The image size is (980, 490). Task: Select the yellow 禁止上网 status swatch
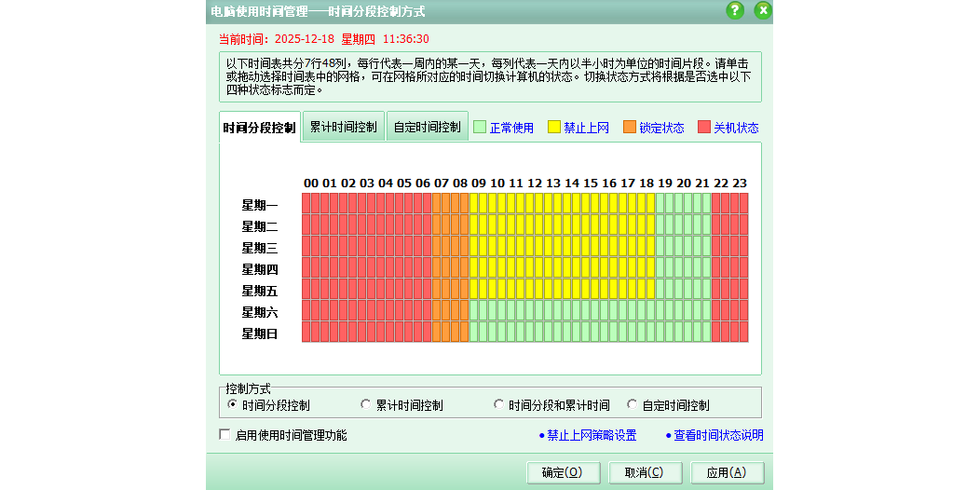(554, 128)
